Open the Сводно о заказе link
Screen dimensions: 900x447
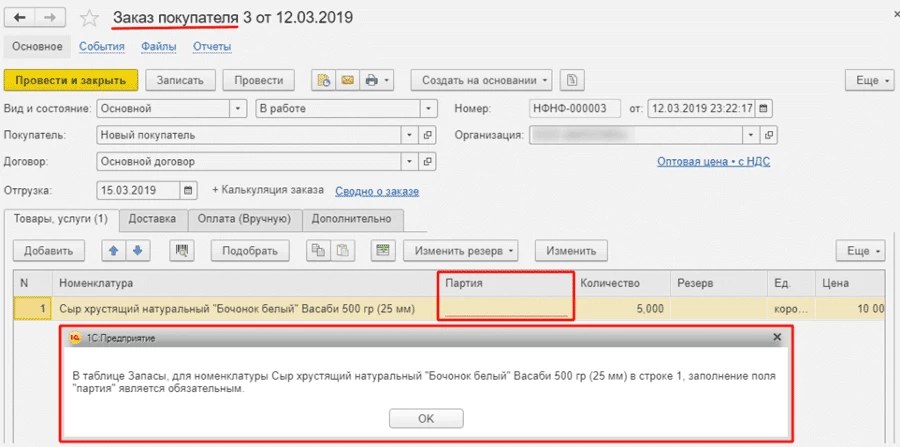(x=376, y=191)
